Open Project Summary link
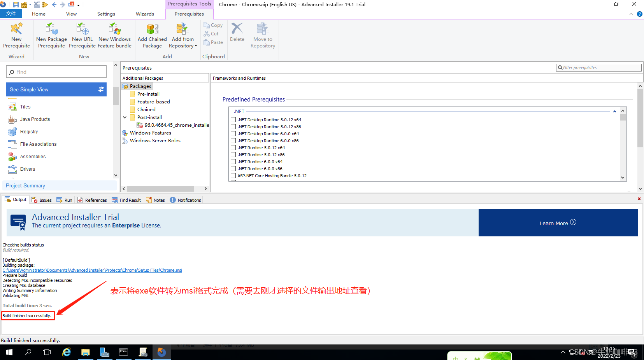 (25, 186)
